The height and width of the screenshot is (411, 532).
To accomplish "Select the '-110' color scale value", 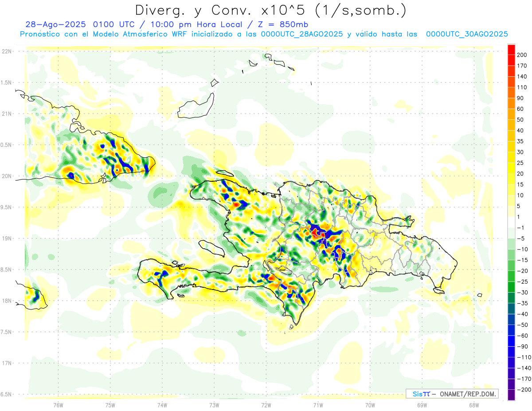I will pyautogui.click(x=524, y=357).
